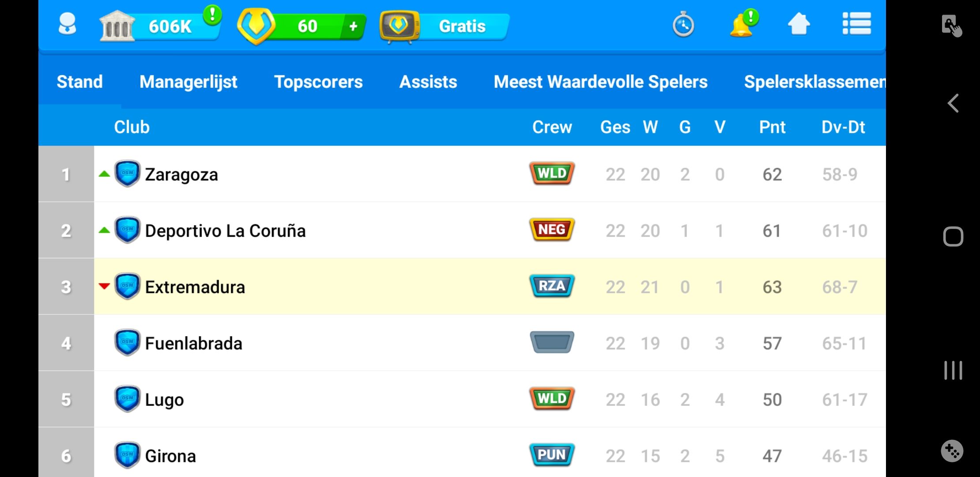The width and height of the screenshot is (980, 477).
Task: Open the stopwatch timers icon
Action: pos(683,24)
